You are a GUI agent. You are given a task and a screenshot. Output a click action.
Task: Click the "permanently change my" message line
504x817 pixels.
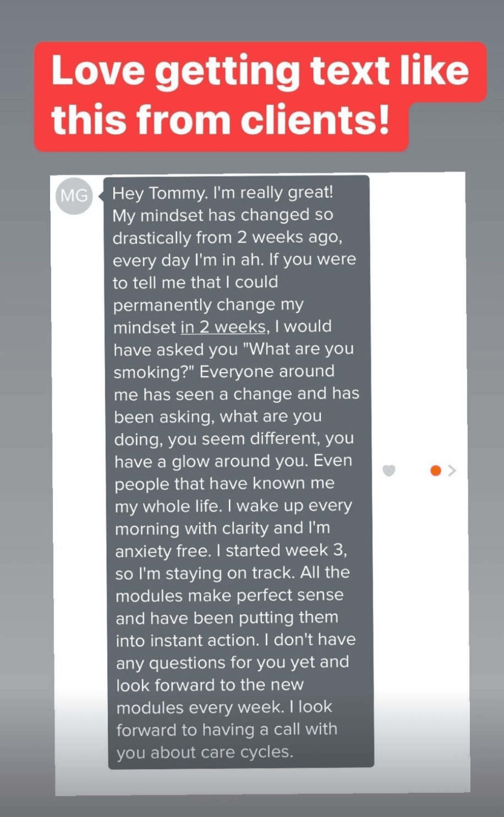(x=208, y=304)
